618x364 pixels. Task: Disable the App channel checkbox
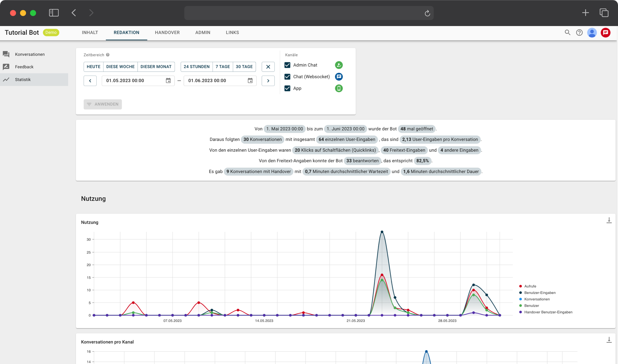tap(287, 88)
